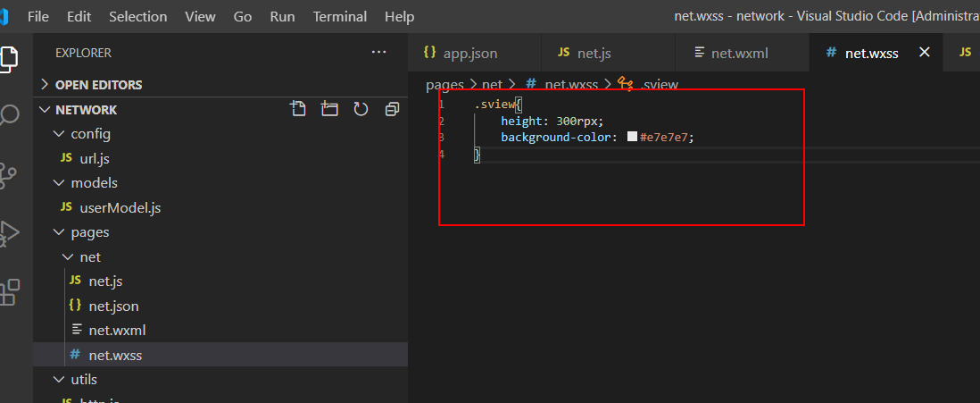Expand the OPEN EDITORS section
Image resolution: width=980 pixels, height=403 pixels.
tap(220, 85)
